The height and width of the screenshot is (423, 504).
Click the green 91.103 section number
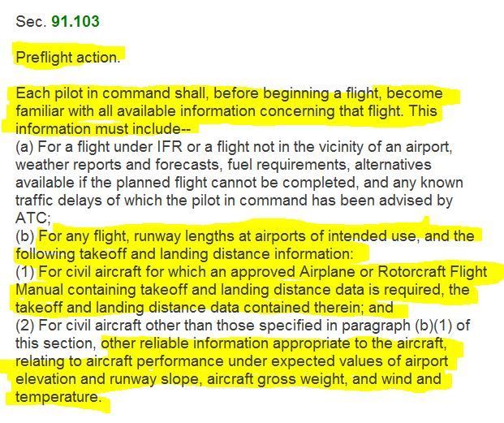(x=75, y=22)
